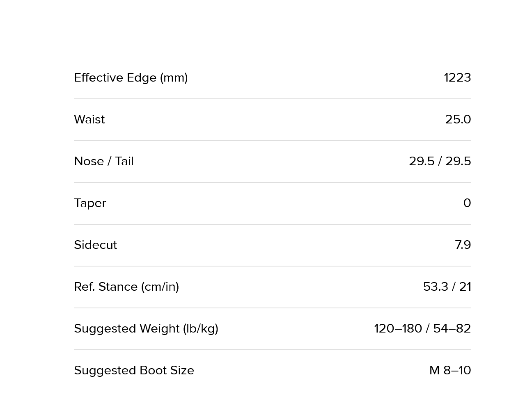Select the 120–180 / 54–82 weight value

point(422,328)
